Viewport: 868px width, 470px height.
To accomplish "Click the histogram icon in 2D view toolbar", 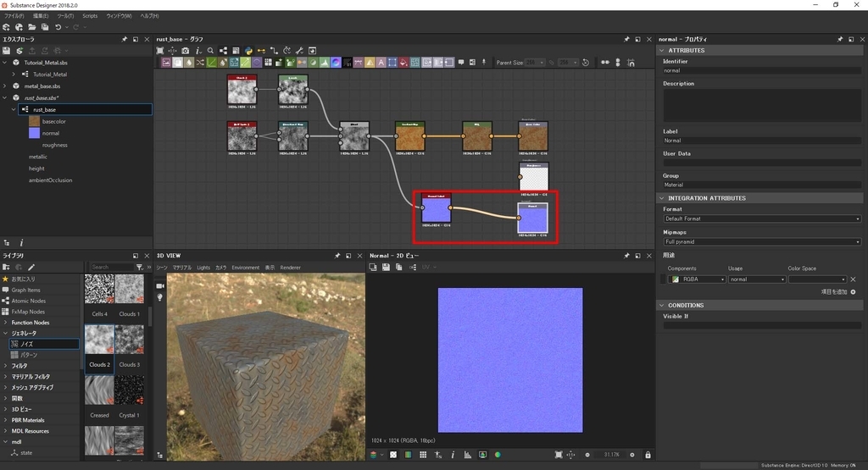I will (x=467, y=456).
